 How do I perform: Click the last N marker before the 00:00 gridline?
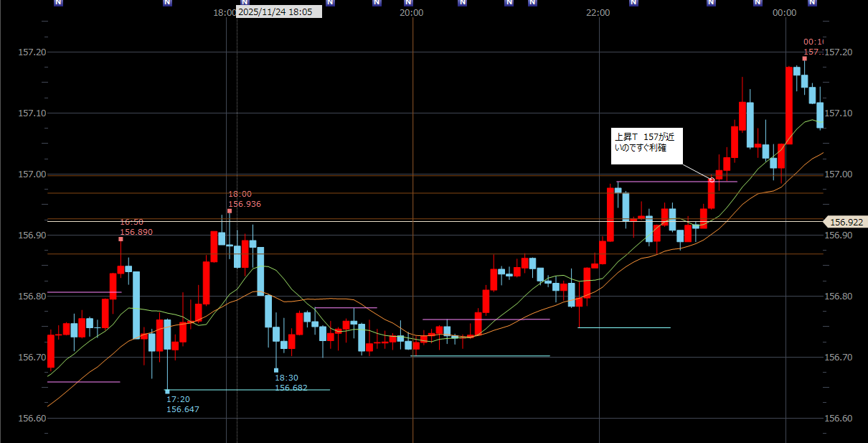click(x=758, y=3)
